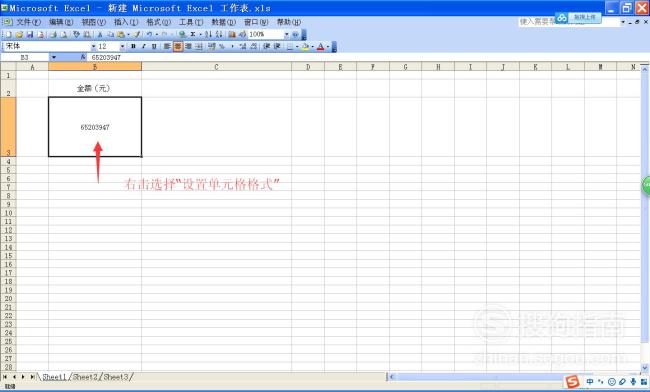This screenshot has height=392, width=650.
Task: Click the Undo arrow icon
Action: [150, 34]
